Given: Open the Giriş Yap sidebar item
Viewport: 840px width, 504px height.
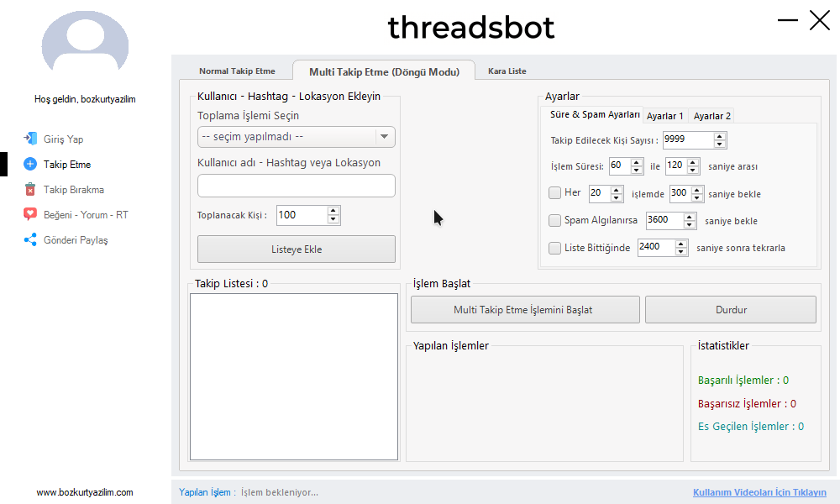Looking at the screenshot, I should tap(63, 139).
